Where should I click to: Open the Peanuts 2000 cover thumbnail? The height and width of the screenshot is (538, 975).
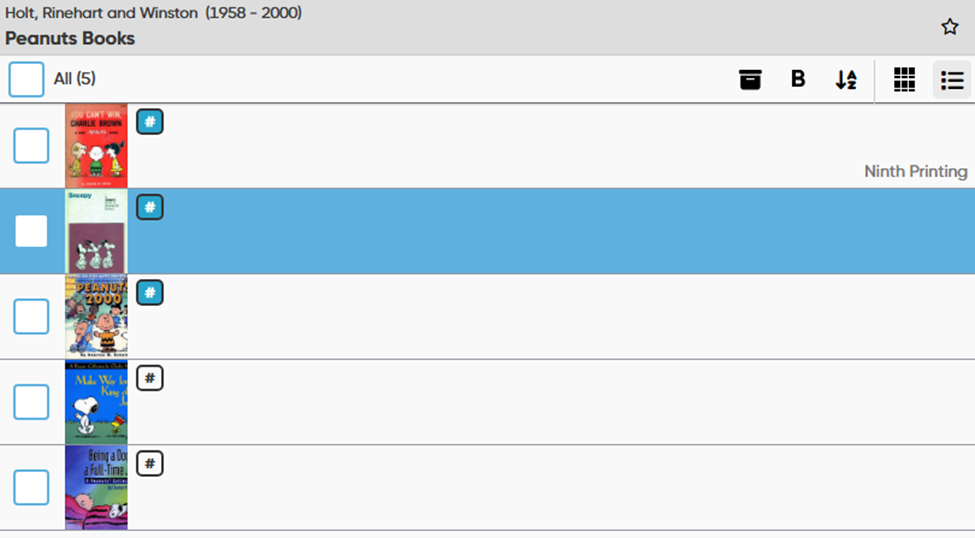pos(96,317)
